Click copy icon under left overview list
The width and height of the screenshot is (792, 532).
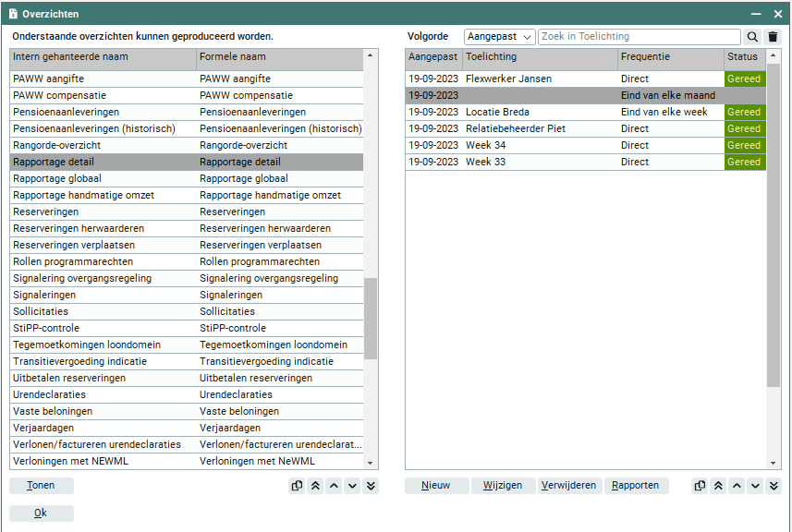coord(297,486)
